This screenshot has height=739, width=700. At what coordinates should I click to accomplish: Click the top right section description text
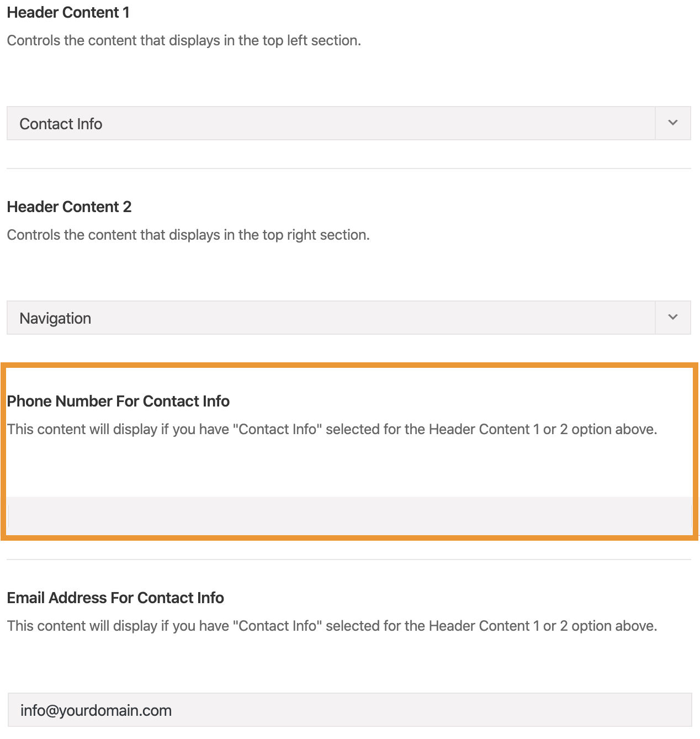click(x=188, y=235)
